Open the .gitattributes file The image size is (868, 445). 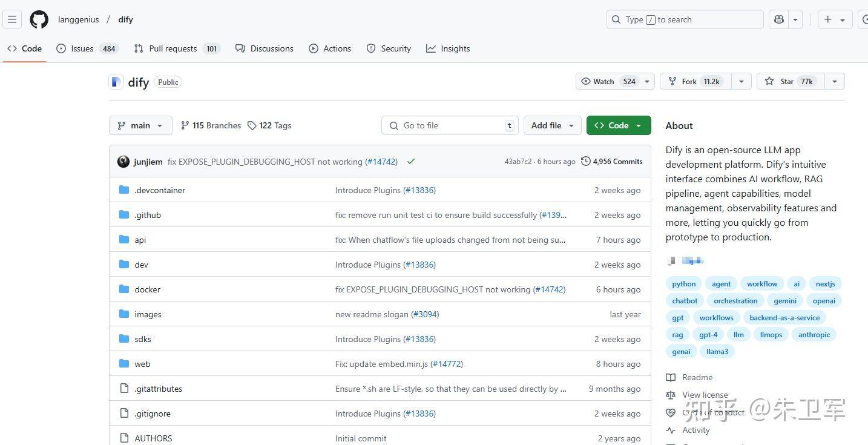[158, 389]
